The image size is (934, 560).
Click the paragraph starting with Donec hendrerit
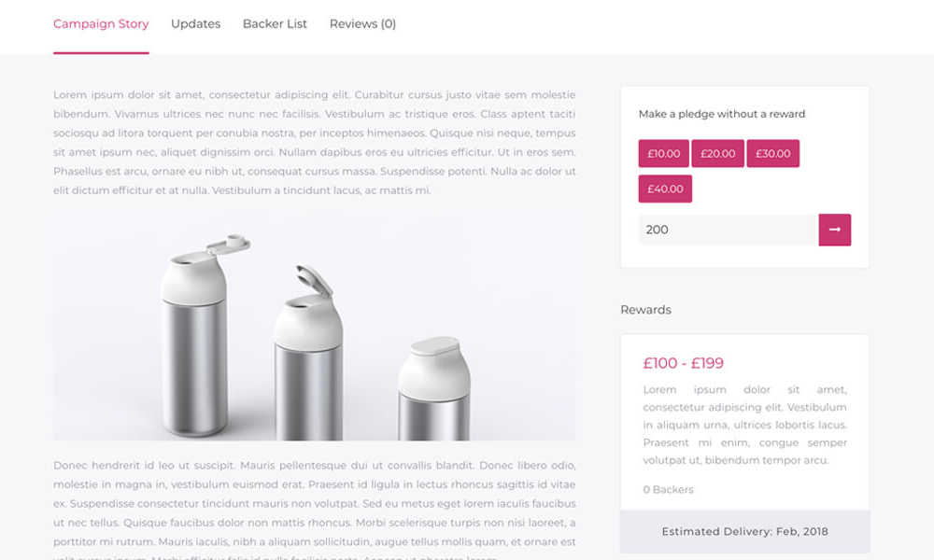(x=314, y=509)
